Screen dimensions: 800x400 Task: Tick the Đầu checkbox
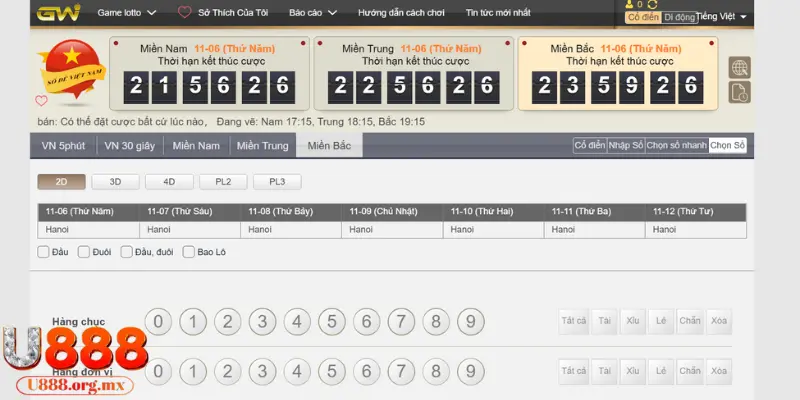(x=43, y=252)
